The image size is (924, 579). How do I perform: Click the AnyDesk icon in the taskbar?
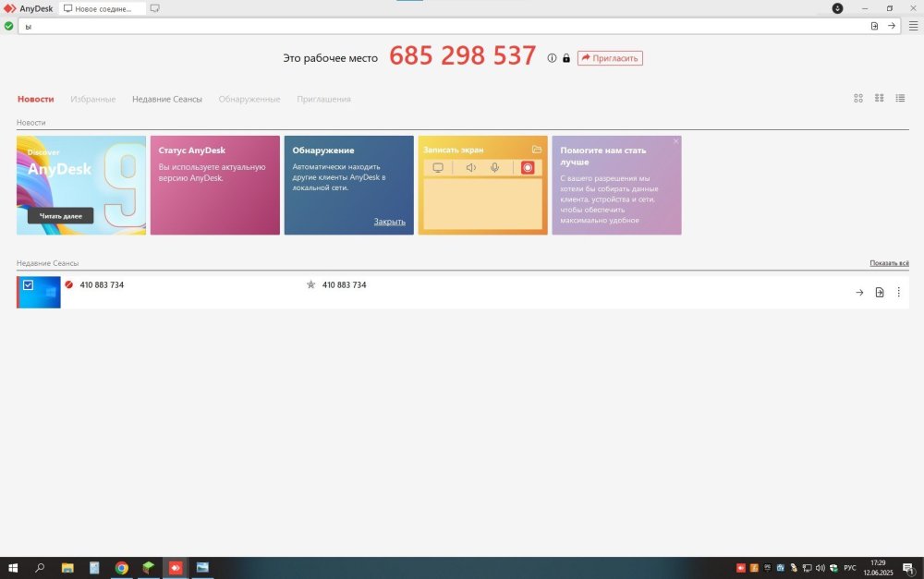pyautogui.click(x=176, y=568)
